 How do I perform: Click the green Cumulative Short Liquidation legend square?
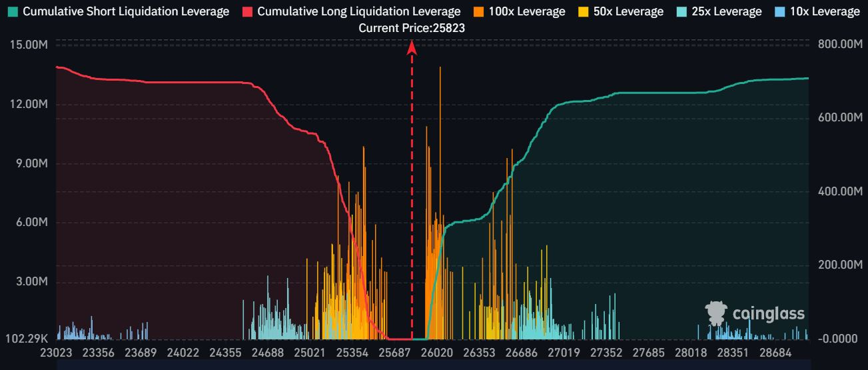[13, 11]
